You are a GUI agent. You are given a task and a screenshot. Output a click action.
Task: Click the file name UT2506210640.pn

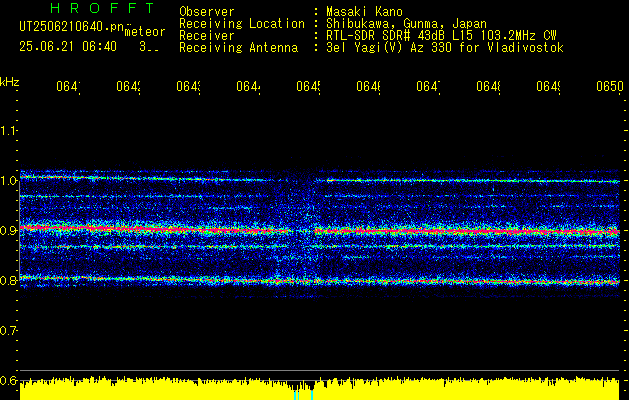pyautogui.click(x=72, y=27)
